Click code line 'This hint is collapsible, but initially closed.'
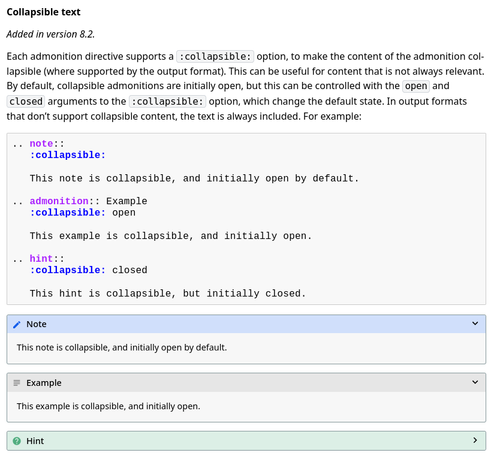Screen dimensions: 503x457 pyautogui.click(x=168, y=293)
